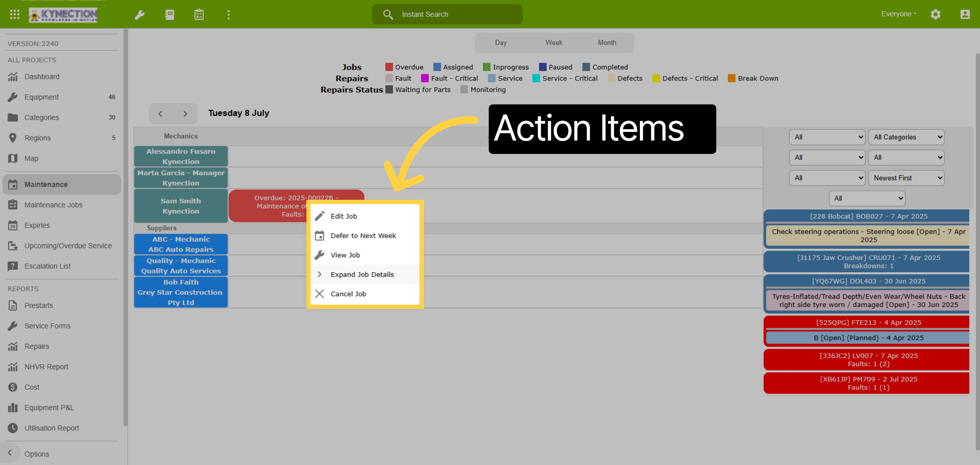The height and width of the screenshot is (465, 980).
Task: Open the bottom centered All dropdown
Action: click(867, 199)
